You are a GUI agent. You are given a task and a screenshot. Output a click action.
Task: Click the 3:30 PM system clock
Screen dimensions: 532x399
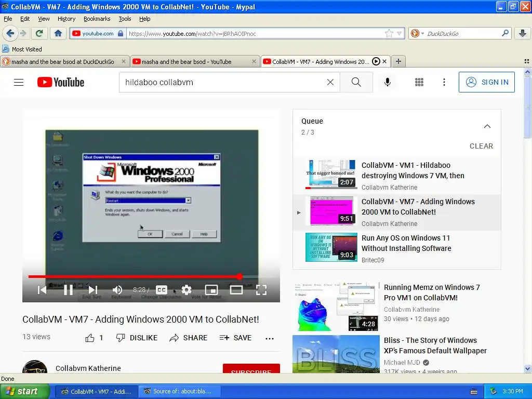point(513,392)
